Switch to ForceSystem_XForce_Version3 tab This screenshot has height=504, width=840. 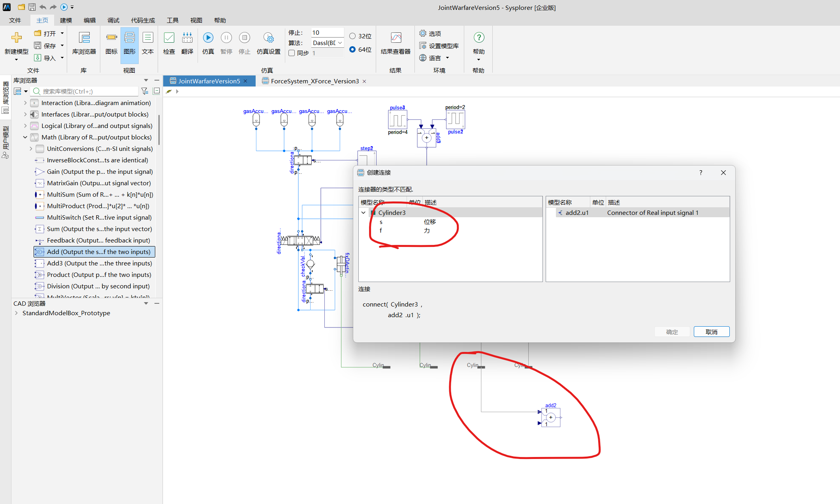pos(315,81)
